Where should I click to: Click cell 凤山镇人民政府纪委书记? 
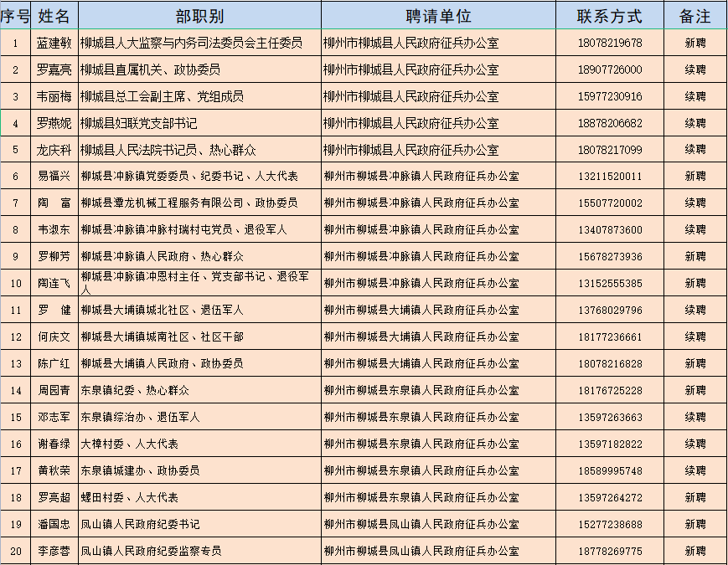tap(199, 524)
